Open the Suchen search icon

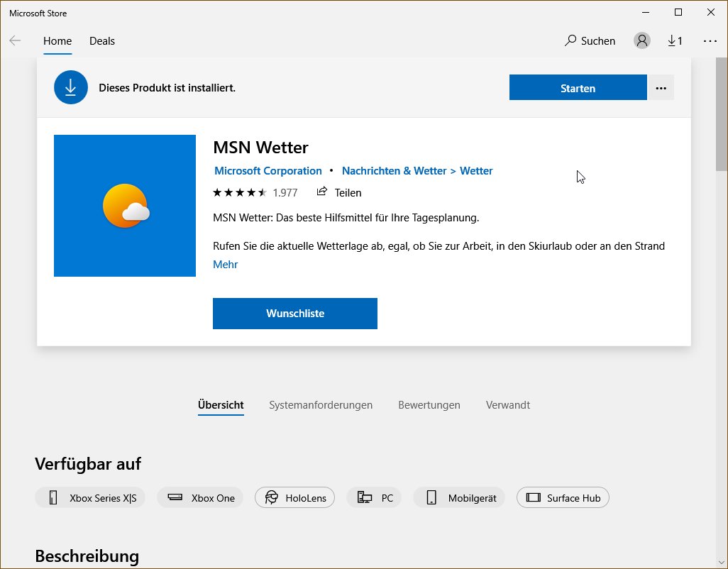(570, 41)
